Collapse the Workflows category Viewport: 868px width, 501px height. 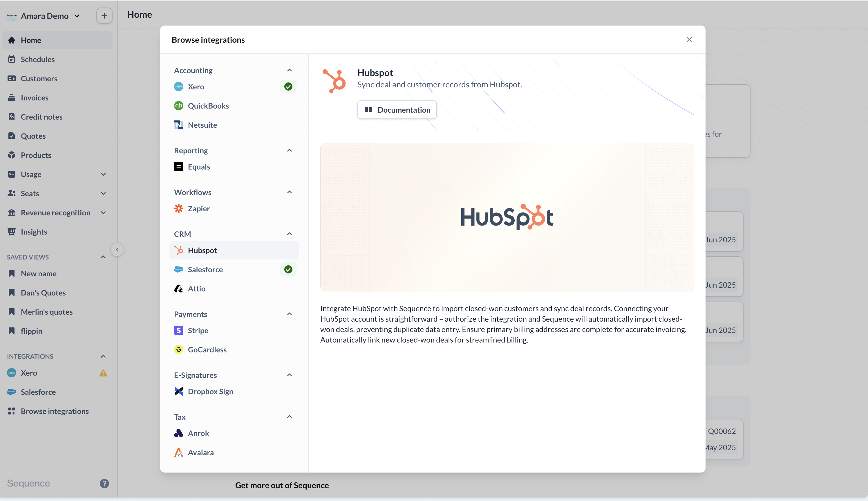tap(290, 192)
